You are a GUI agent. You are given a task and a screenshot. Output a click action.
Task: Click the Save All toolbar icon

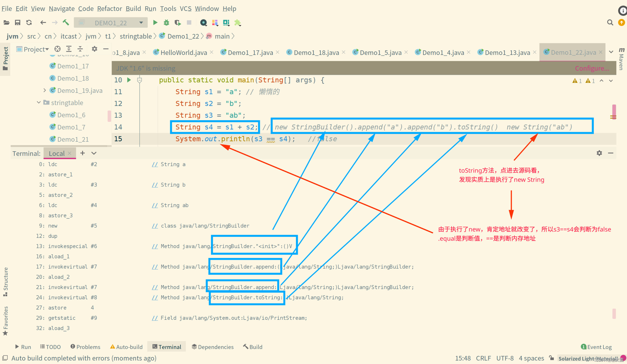click(17, 23)
